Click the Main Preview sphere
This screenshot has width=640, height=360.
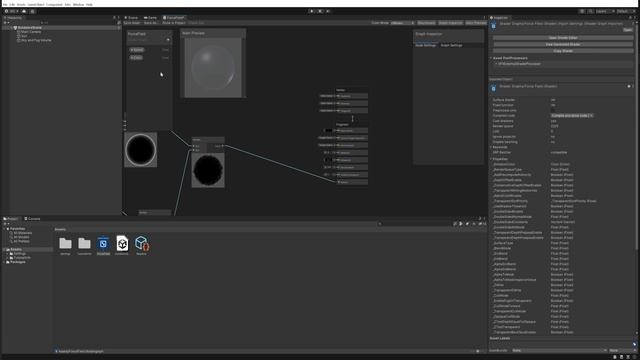tap(213, 67)
